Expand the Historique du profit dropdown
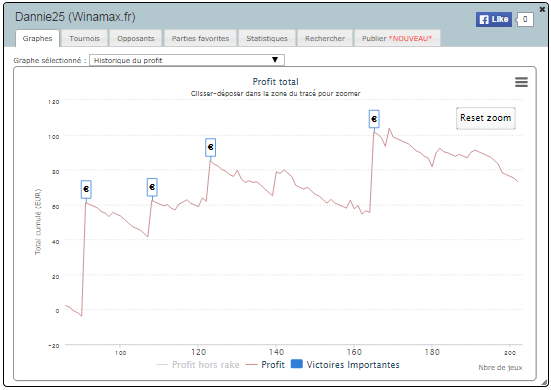This screenshot has height=390, width=551. click(x=187, y=60)
